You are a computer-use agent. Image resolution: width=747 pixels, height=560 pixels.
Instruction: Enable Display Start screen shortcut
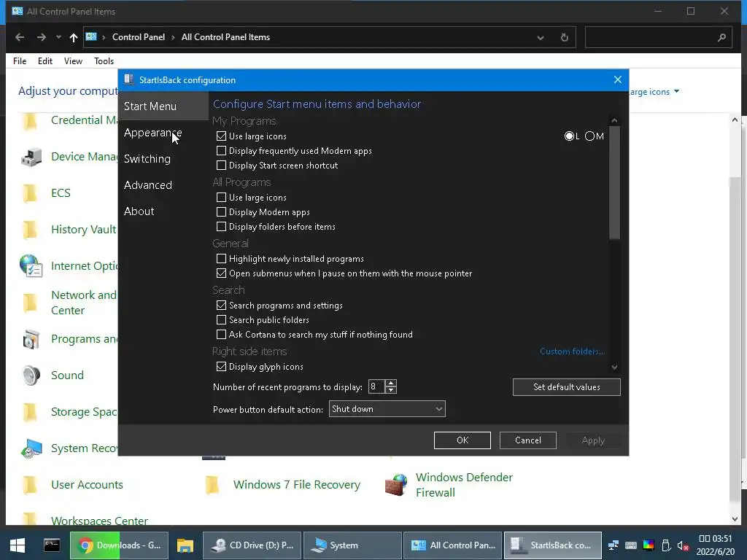[x=221, y=166]
